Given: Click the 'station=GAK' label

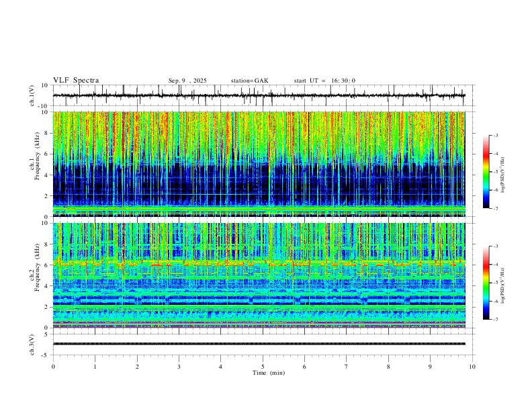Looking at the screenshot, I should [x=249, y=81].
